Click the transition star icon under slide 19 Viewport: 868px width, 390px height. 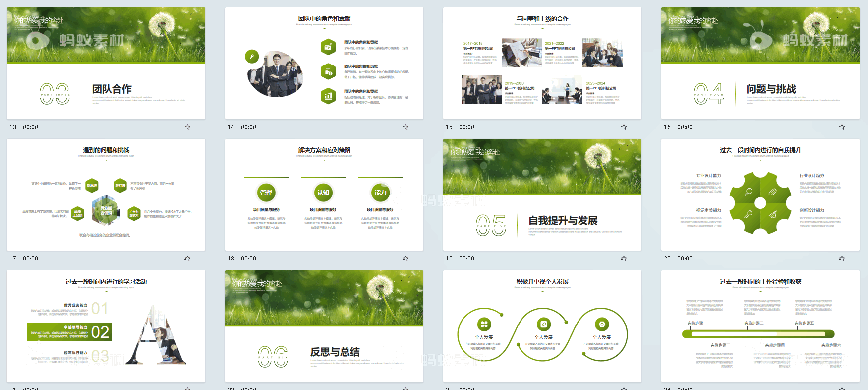point(624,259)
